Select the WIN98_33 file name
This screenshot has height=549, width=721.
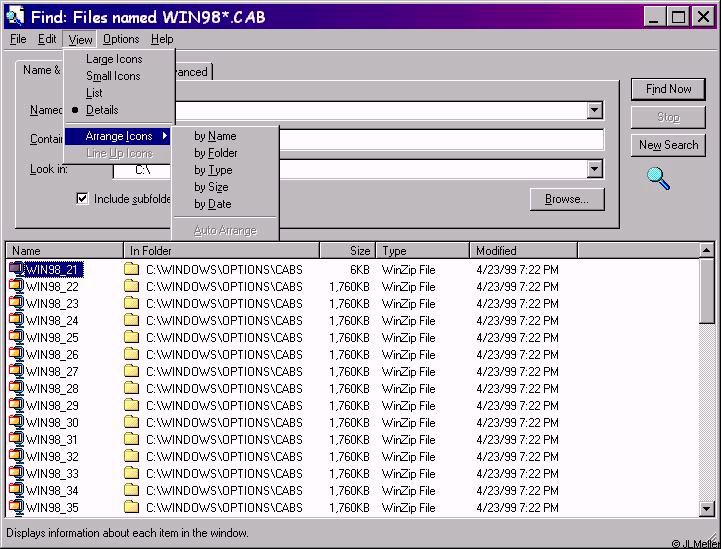coord(52,474)
